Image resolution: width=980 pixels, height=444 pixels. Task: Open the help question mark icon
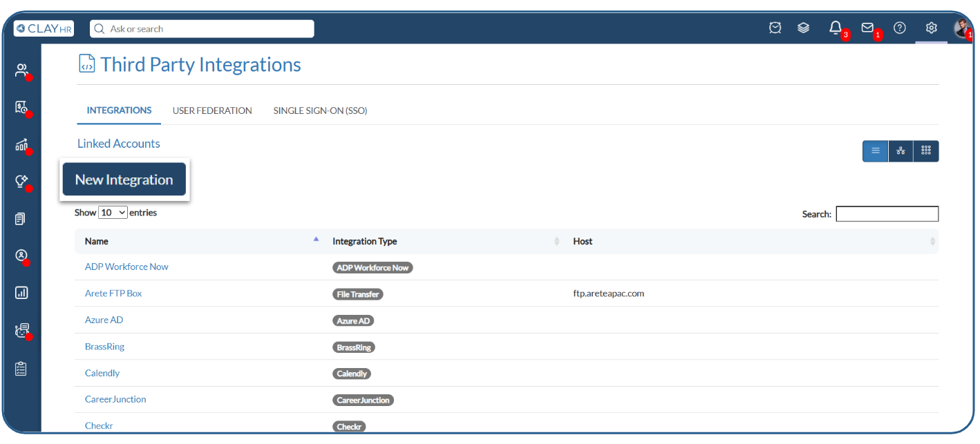coord(899,28)
